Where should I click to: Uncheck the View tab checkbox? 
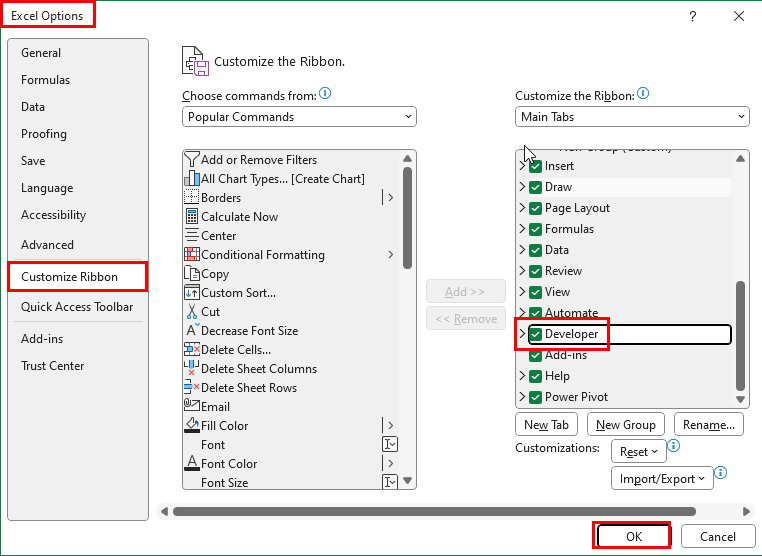click(536, 292)
